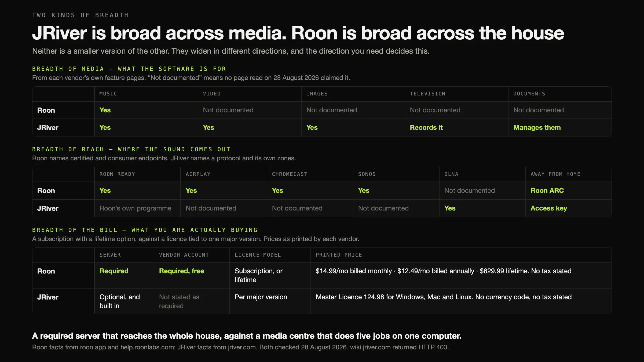Click the note 'Roon names certified and consumer endpoints'
The width and height of the screenshot is (644, 362).
pyautogui.click(x=164, y=158)
